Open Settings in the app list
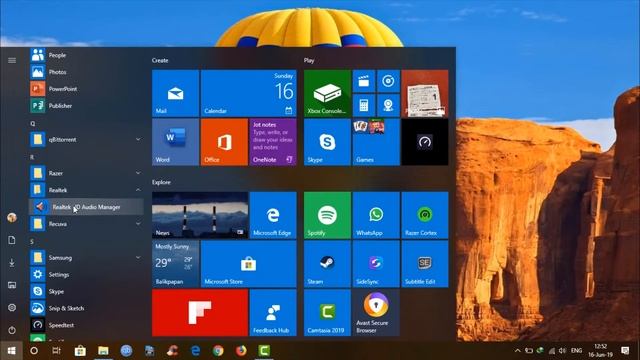The height and width of the screenshot is (360, 640). coord(87,274)
